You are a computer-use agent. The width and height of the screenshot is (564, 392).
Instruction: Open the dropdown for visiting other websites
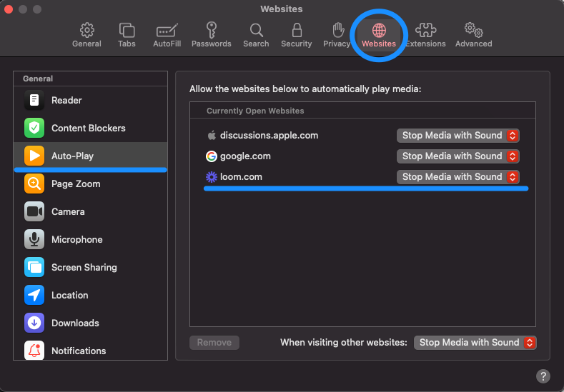[475, 343]
